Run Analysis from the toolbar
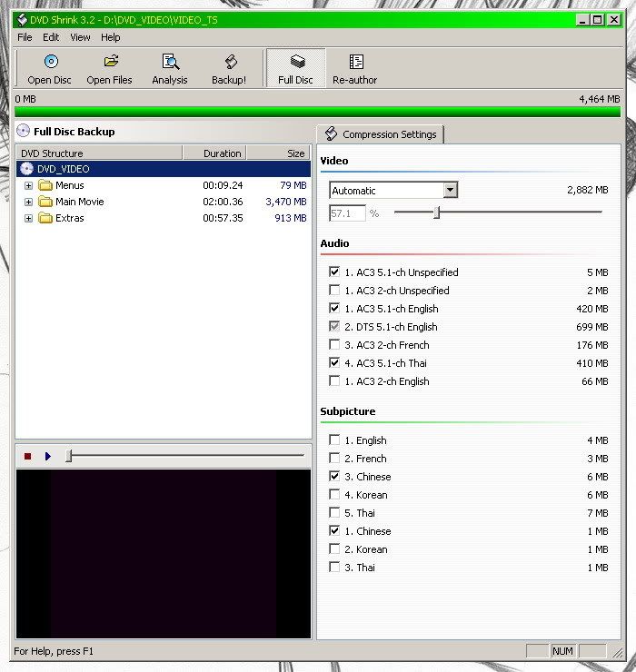 click(170, 62)
